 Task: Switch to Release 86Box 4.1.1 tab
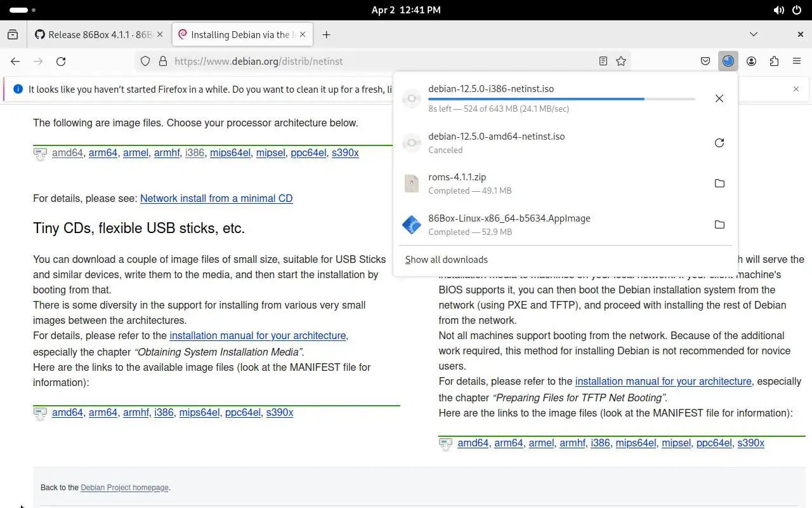[x=99, y=35]
